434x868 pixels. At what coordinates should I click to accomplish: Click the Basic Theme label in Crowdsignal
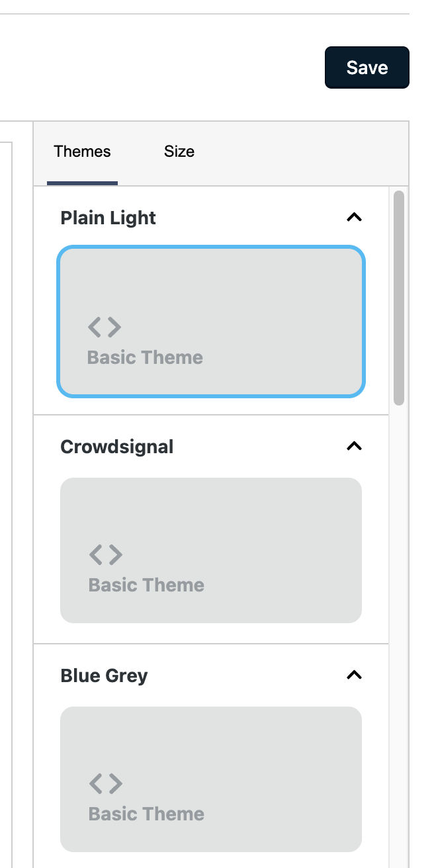[x=146, y=585]
